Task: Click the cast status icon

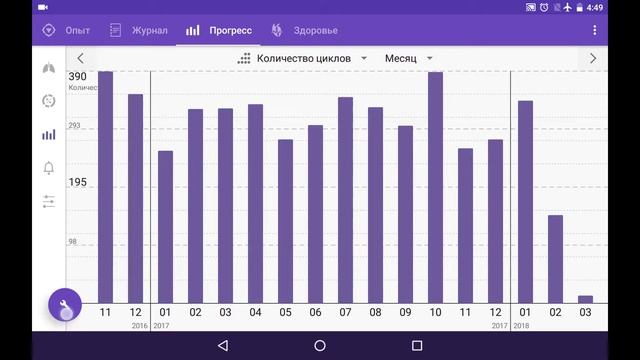Action: click(x=531, y=7)
